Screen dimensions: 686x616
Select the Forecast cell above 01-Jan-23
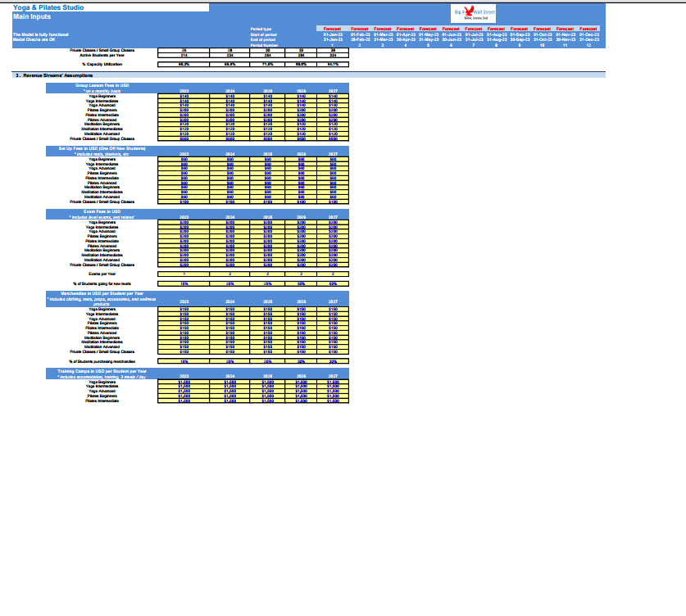(x=332, y=29)
